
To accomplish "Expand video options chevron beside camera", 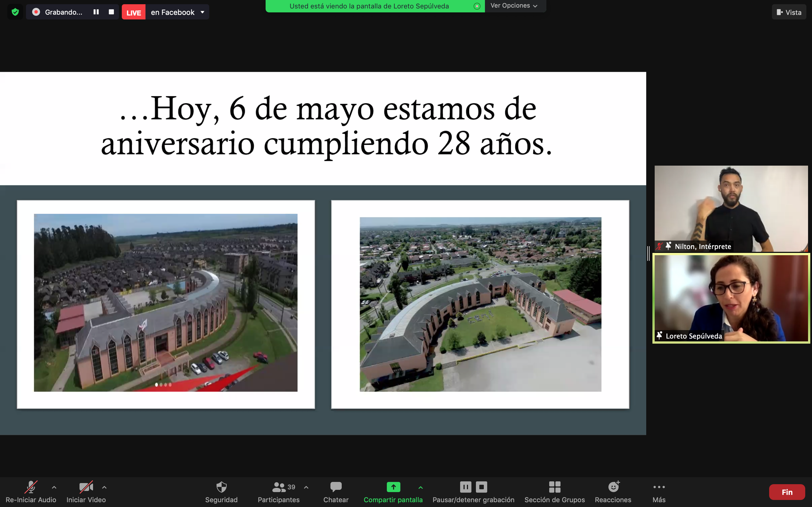I will [104, 487].
